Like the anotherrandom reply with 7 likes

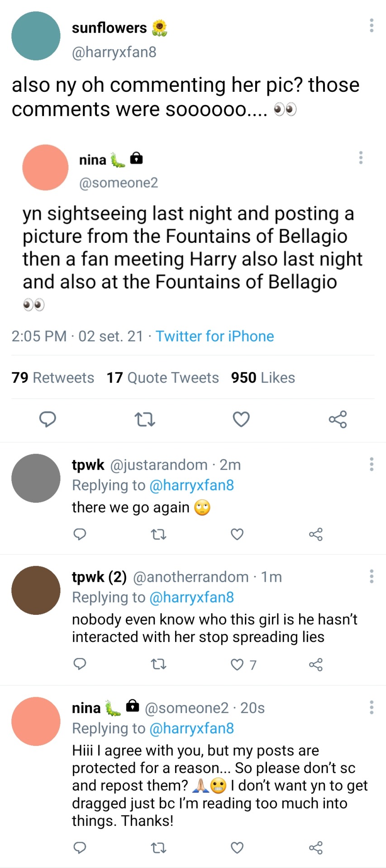237,665
